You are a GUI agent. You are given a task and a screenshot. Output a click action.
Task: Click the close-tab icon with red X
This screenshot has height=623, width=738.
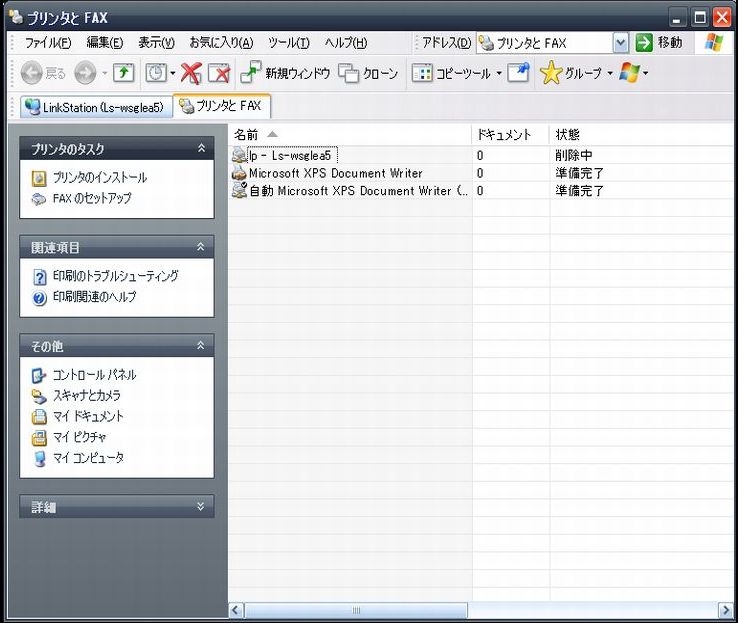pos(219,73)
